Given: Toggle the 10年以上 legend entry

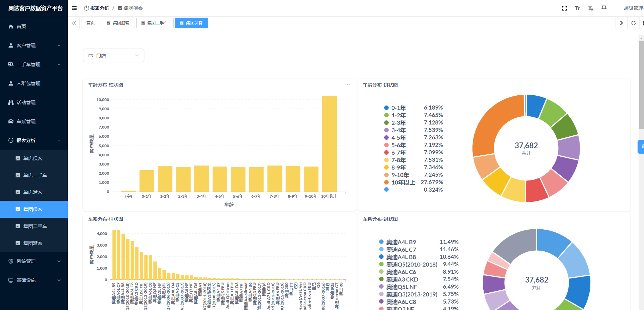Looking at the screenshot, I should tap(413, 182).
